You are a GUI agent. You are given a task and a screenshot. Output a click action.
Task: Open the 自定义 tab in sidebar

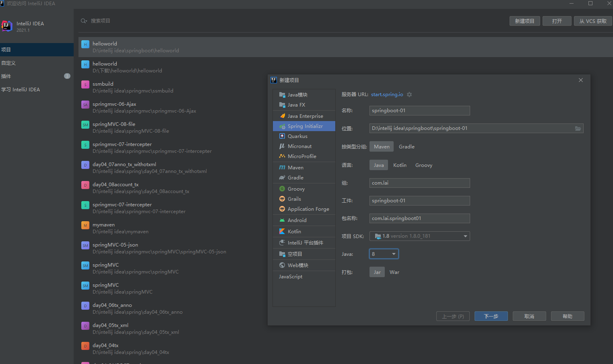pos(37,63)
